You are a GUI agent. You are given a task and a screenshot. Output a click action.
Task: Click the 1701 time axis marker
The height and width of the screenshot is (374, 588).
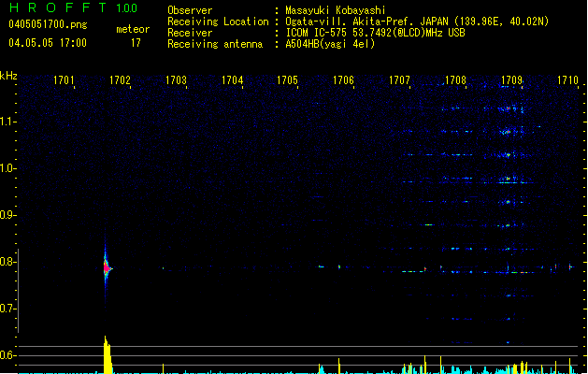click(x=64, y=80)
